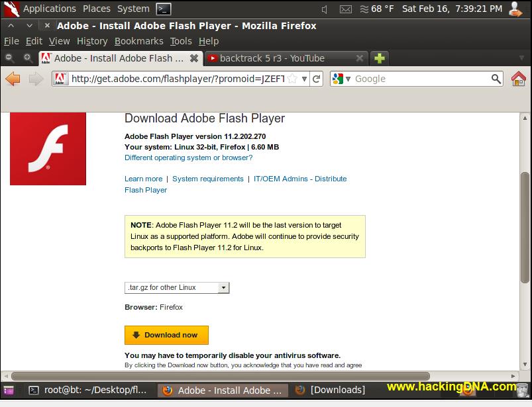Click the Download now button
The image size is (532, 407).
166,335
